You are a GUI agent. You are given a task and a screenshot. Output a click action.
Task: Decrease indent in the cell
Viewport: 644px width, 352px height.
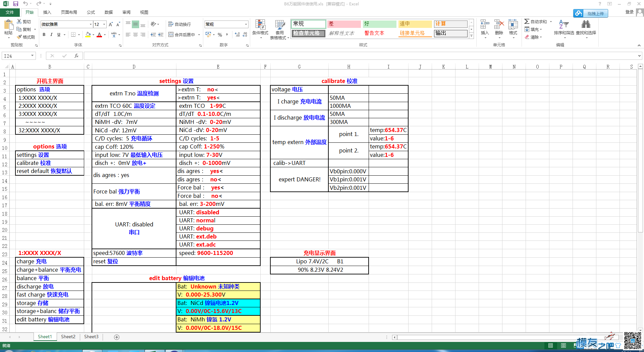click(153, 35)
